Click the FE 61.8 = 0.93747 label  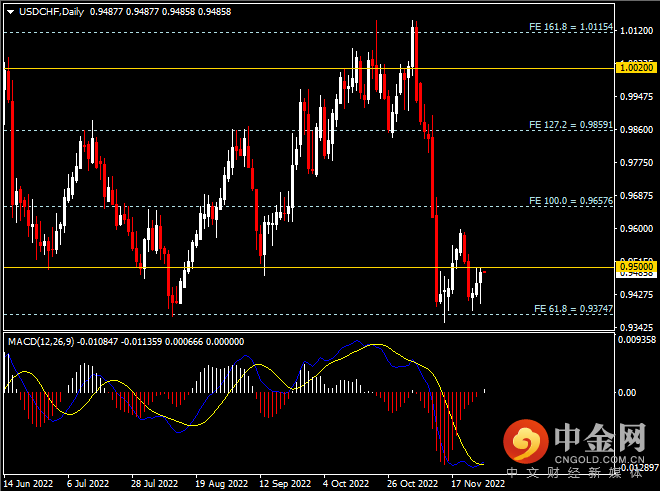coord(570,308)
